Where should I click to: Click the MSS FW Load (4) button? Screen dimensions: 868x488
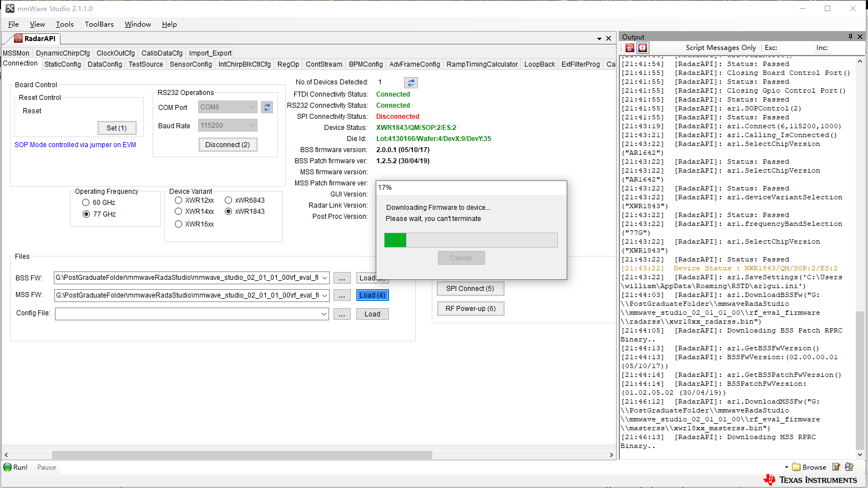372,295
